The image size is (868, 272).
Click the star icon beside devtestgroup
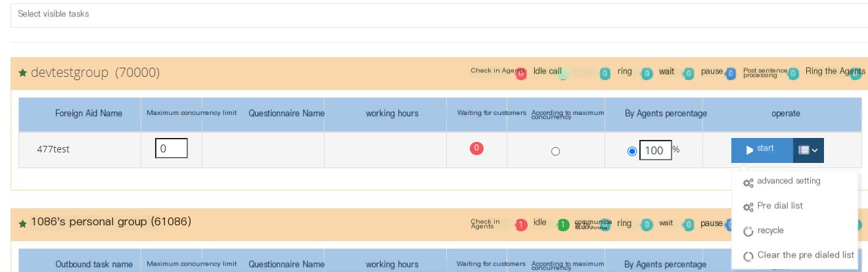click(22, 74)
